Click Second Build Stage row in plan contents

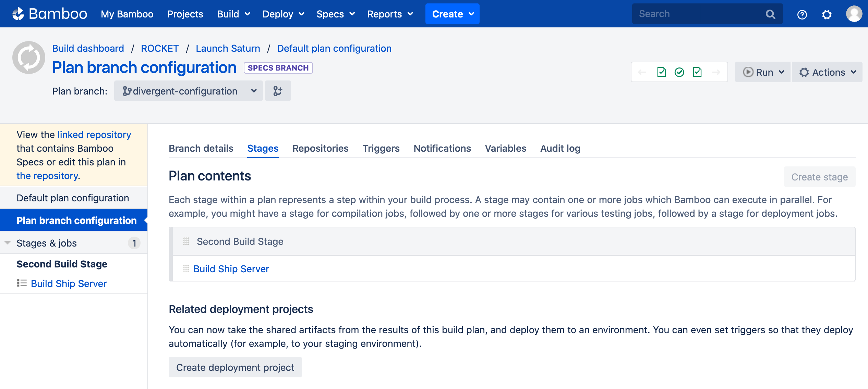click(514, 241)
